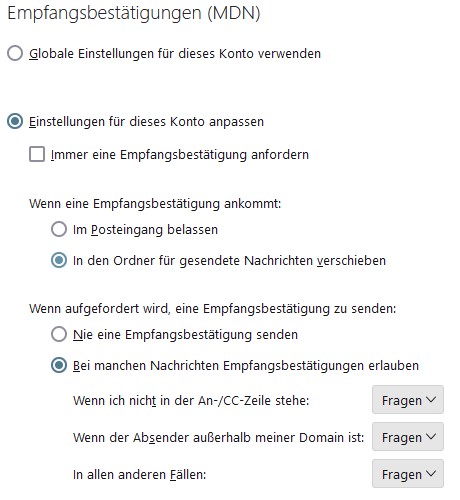The width and height of the screenshot is (460, 500).
Task: Select 'Globale Einstellungen für dieses Konto verwenden' radio
Action: pos(15,53)
